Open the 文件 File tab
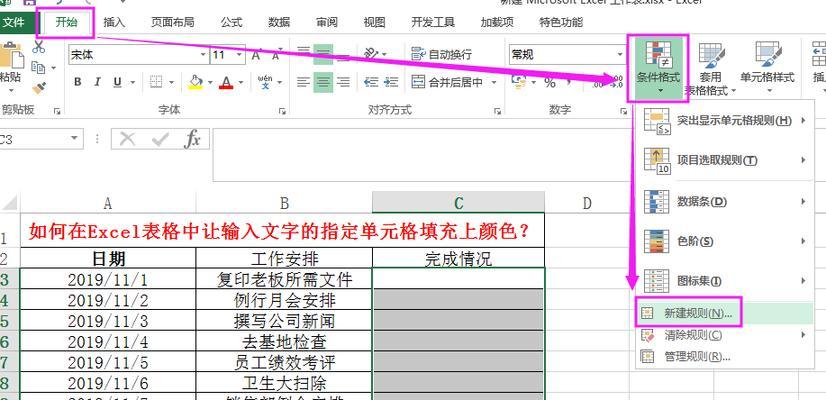This screenshot has height=400, width=826. coord(14,23)
